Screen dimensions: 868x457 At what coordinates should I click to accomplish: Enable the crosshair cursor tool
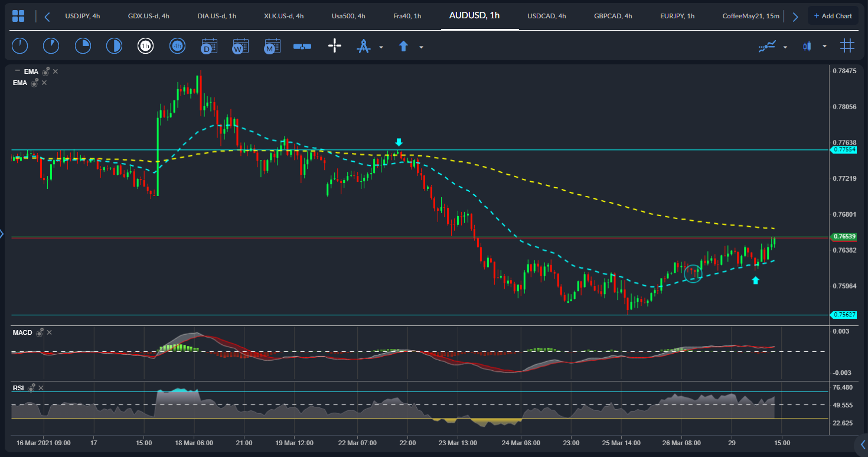coord(335,46)
